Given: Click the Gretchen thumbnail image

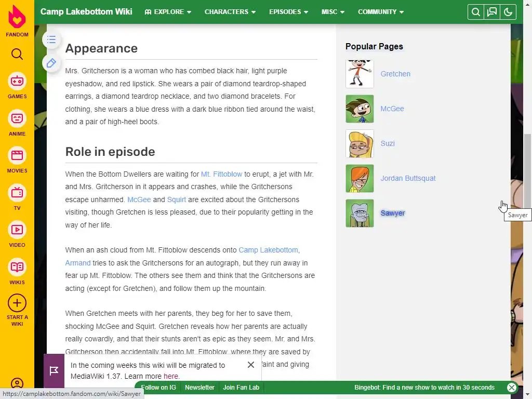Looking at the screenshot, I should [360, 74].
